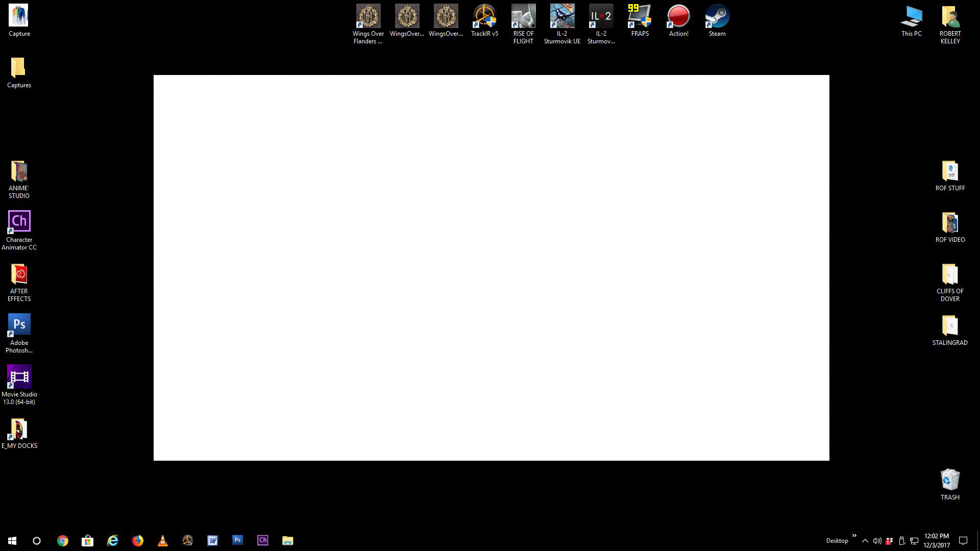Screen dimensions: 980x551
Task: Click the VLC cone in taskbar
Action: click(x=163, y=541)
